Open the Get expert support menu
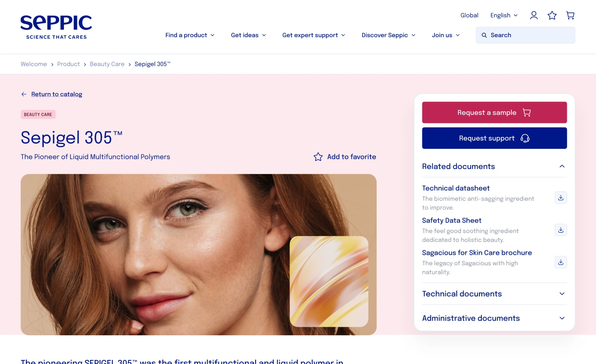The width and height of the screenshot is (596, 364). tap(313, 35)
